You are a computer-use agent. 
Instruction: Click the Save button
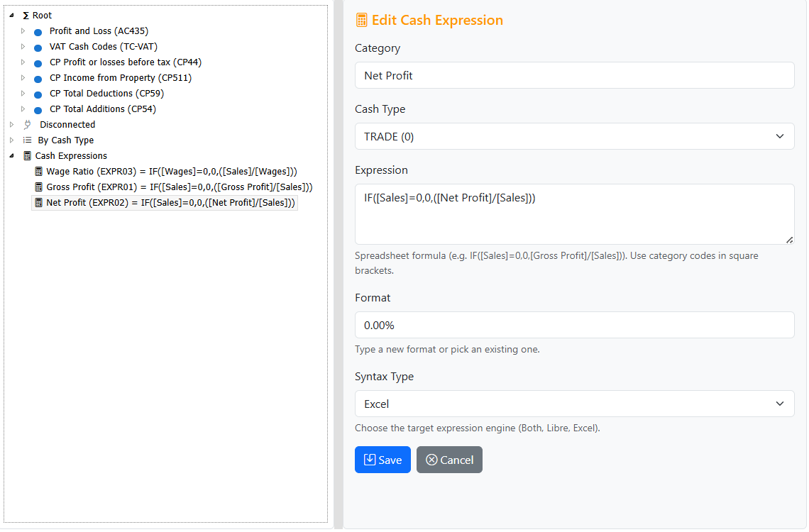[383, 460]
